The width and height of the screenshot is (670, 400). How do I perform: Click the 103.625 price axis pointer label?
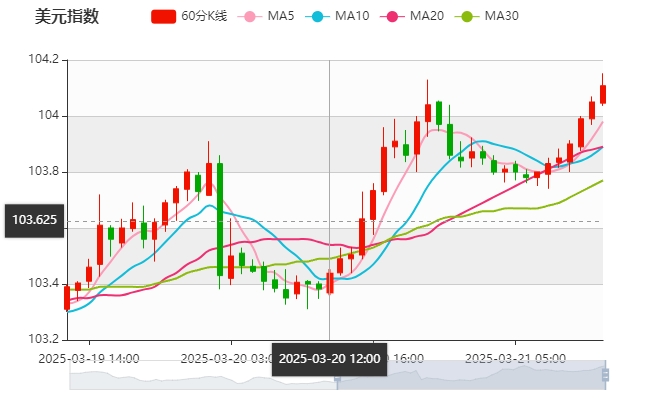click(x=34, y=219)
